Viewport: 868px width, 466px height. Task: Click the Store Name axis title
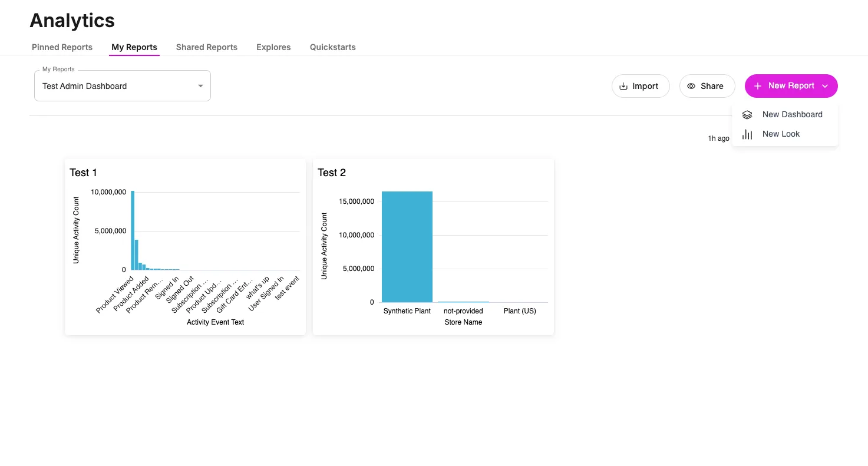463,322
